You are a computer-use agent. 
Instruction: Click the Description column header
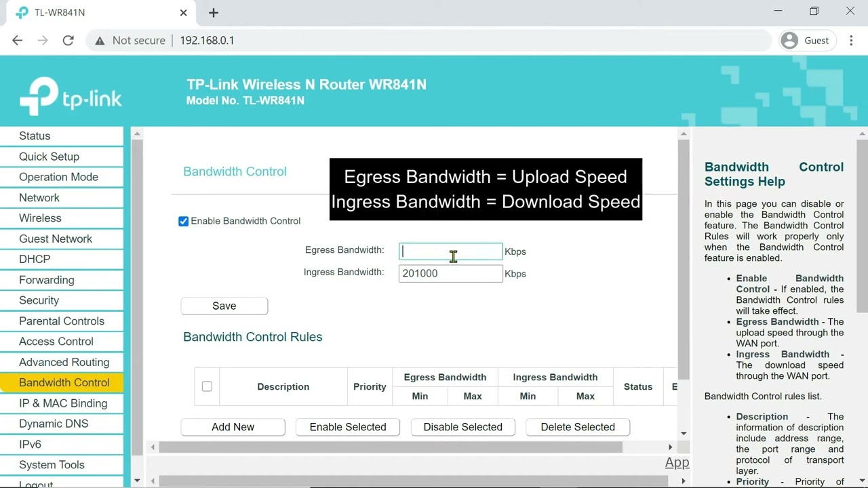coord(283,387)
